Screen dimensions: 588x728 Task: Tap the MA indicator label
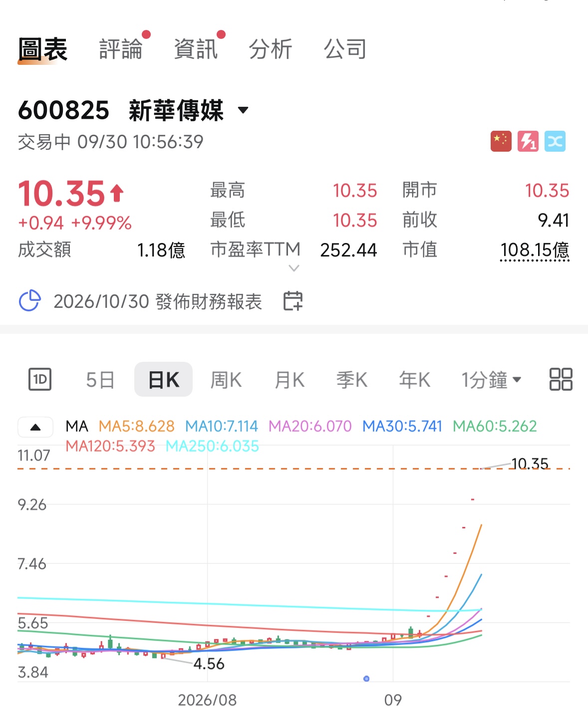pos(77,426)
